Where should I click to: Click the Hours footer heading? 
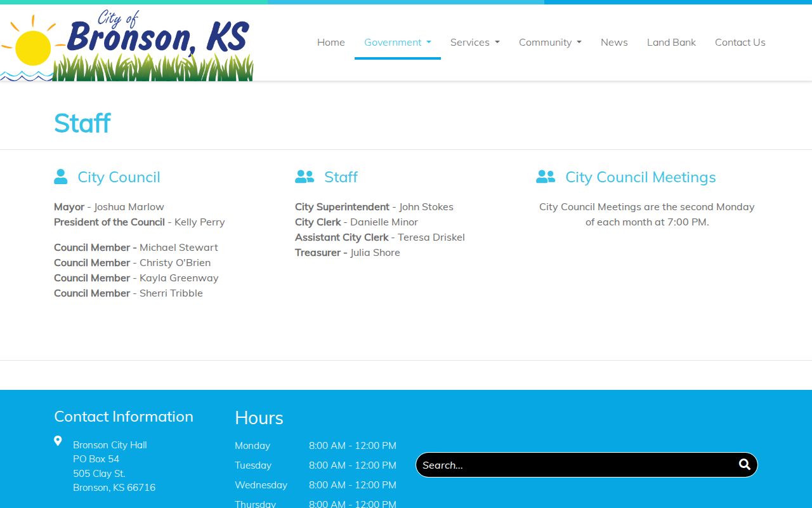[259, 418]
